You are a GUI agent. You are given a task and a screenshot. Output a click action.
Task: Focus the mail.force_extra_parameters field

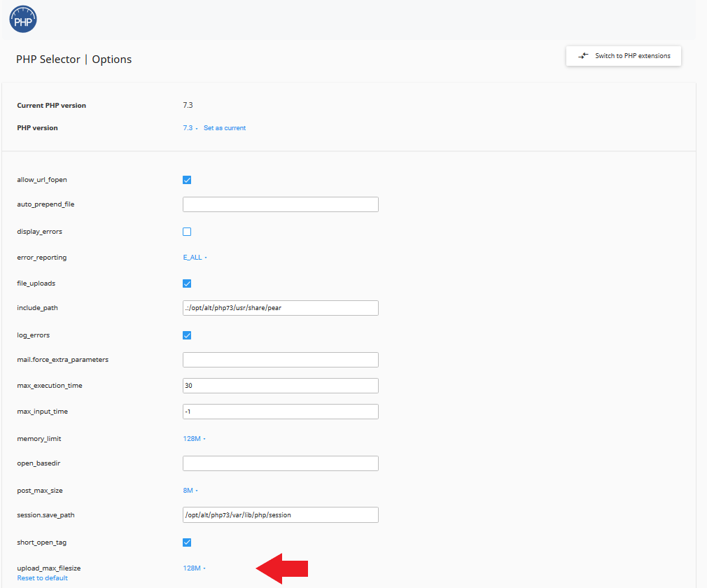(280, 360)
